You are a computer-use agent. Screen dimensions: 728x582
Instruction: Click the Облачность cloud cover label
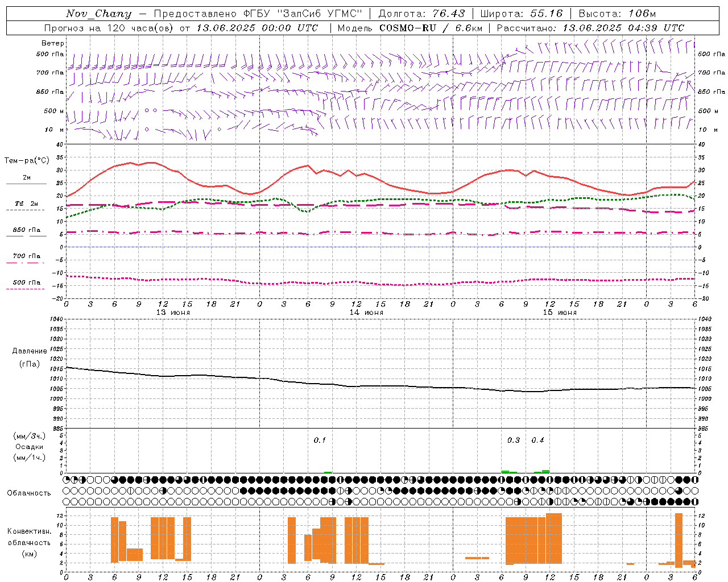(x=29, y=493)
